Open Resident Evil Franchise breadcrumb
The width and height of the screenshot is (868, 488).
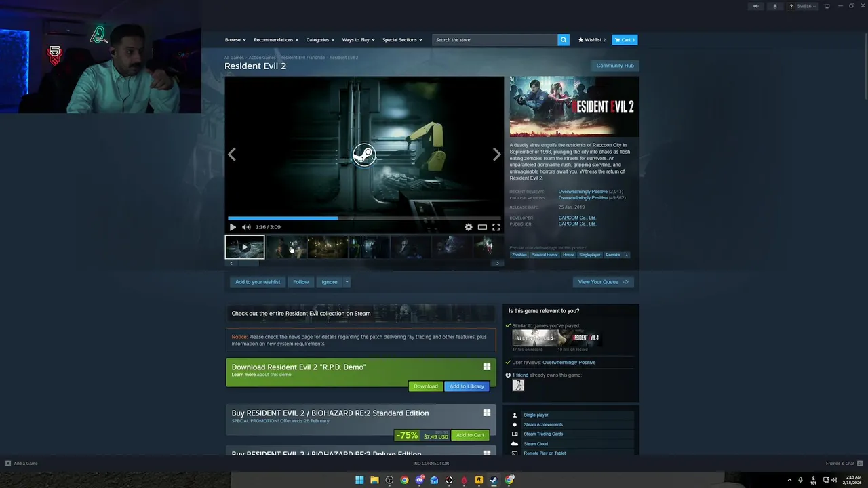tap(302, 58)
